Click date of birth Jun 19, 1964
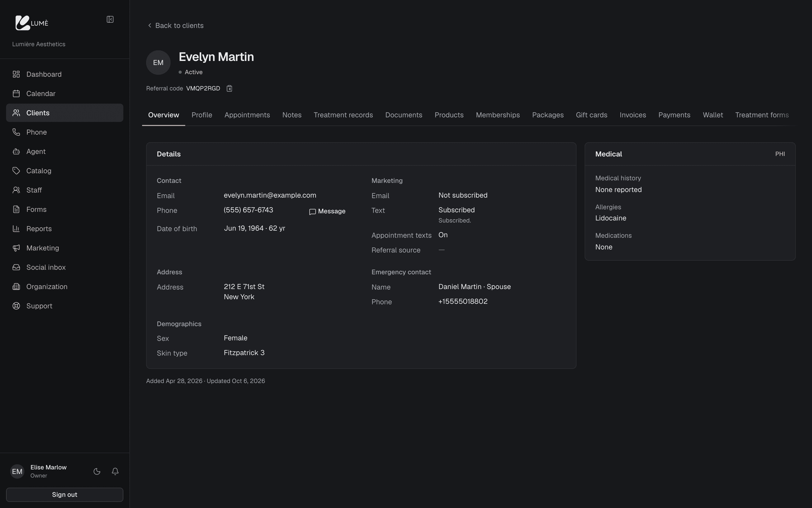This screenshot has height=508, width=812. click(x=254, y=228)
